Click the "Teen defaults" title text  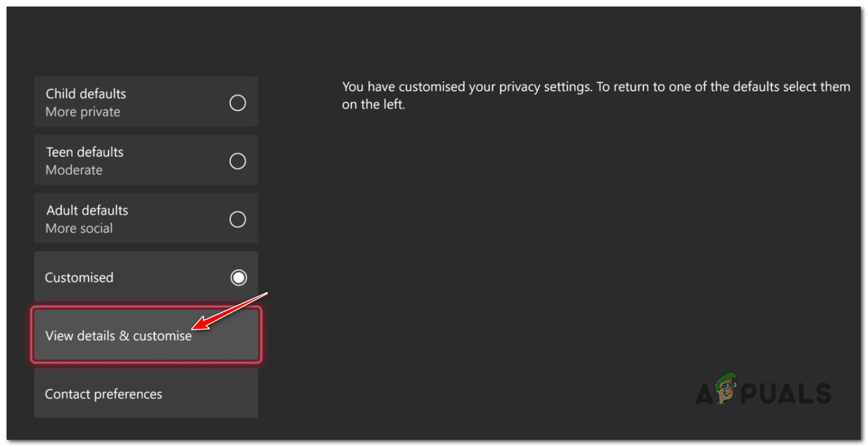(x=85, y=152)
